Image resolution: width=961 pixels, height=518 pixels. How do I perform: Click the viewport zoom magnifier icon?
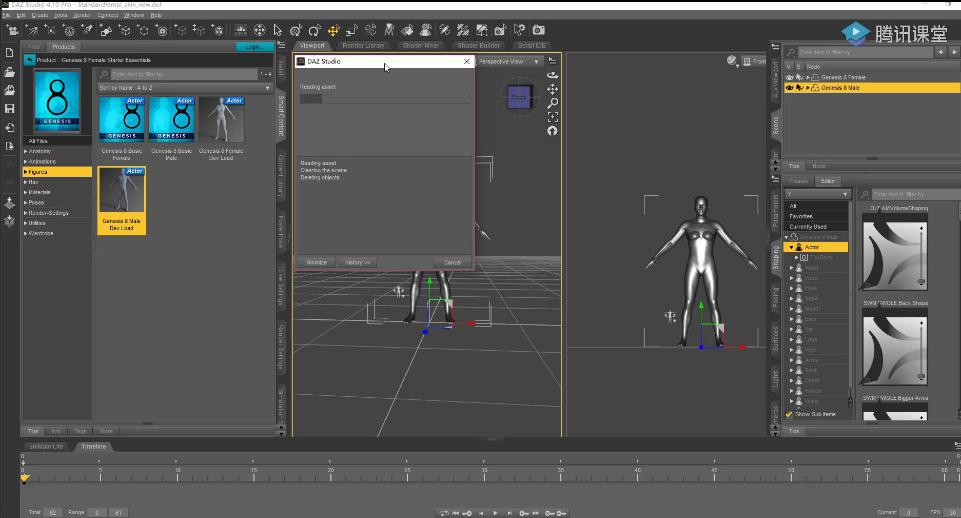(552, 103)
